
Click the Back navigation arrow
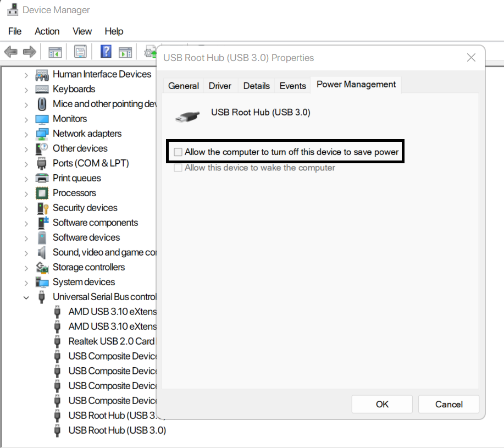point(11,51)
